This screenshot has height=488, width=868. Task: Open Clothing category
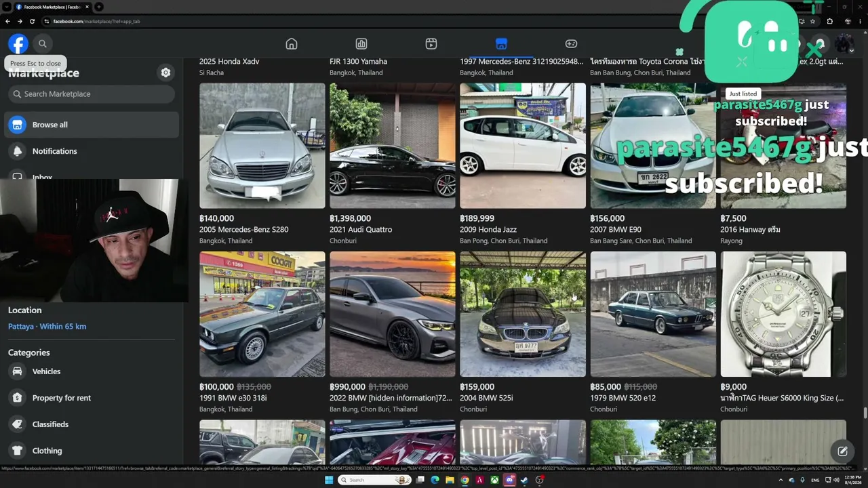[92, 451]
